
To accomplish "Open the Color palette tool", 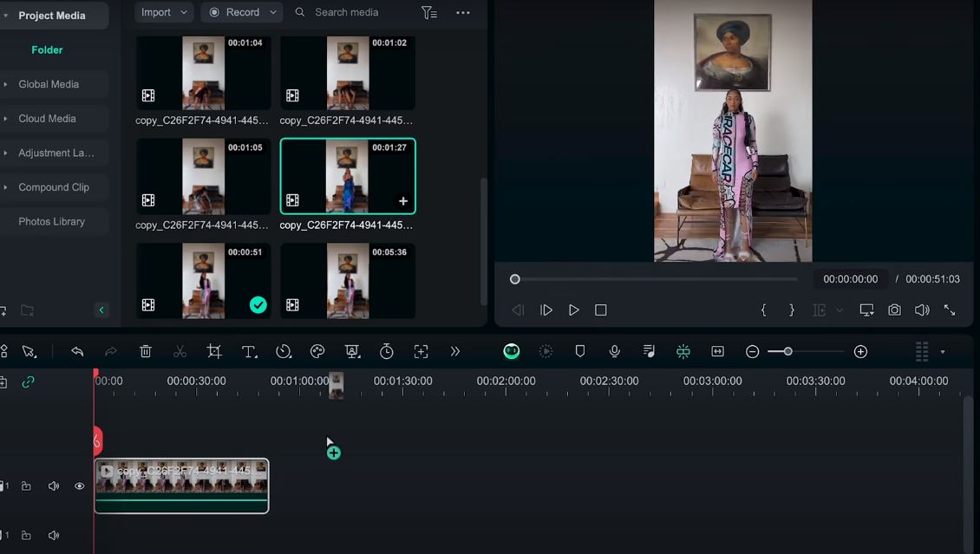I will coord(317,352).
